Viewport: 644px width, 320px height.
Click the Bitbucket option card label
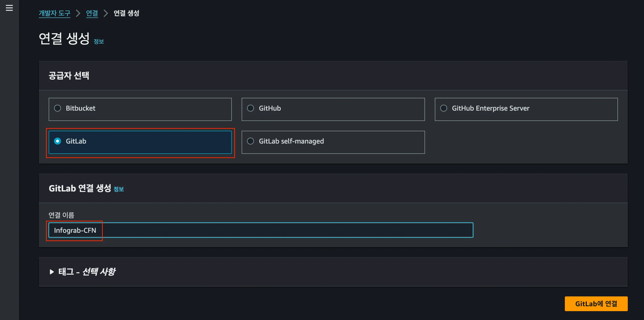81,108
